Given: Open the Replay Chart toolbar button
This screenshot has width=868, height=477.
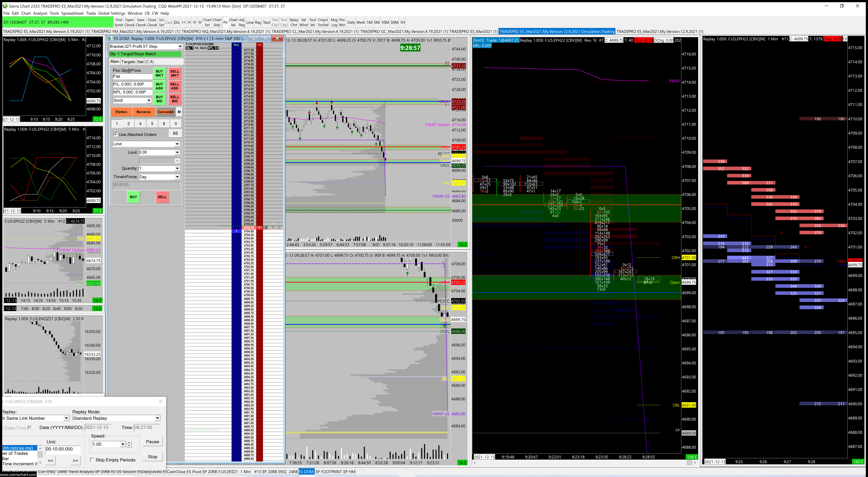Looking at the screenshot, I should pos(294,22).
